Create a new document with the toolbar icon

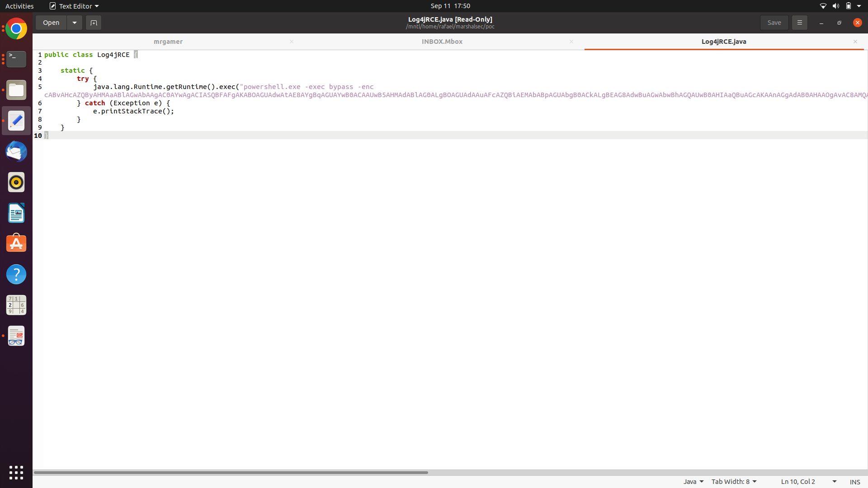(x=94, y=22)
